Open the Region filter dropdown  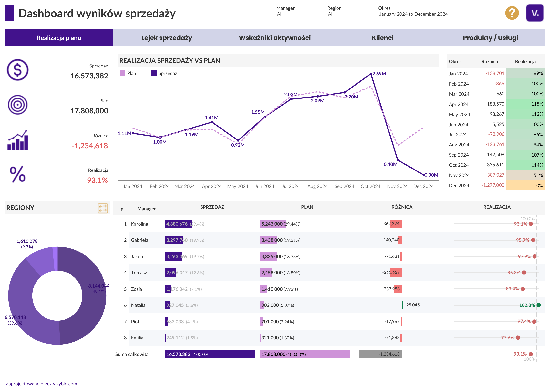[334, 11]
